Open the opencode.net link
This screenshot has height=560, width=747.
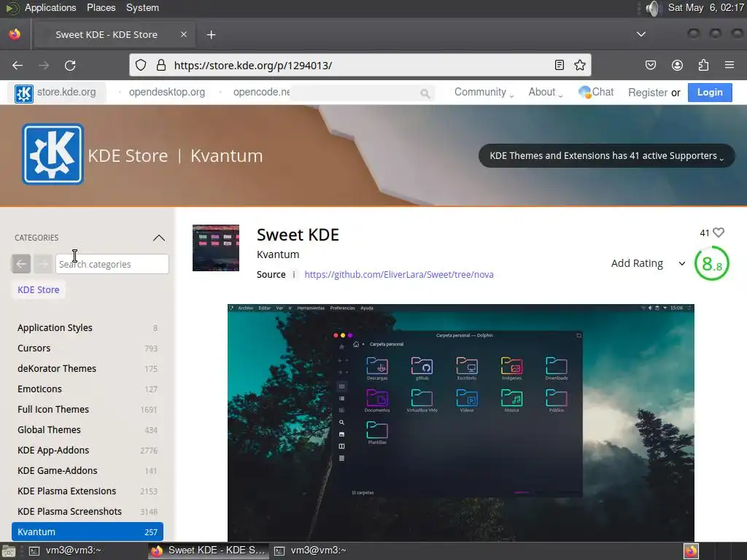(261, 93)
